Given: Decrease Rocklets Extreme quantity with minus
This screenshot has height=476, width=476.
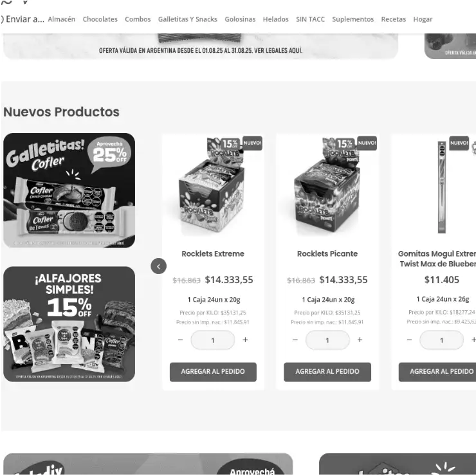Looking at the screenshot, I should 180,340.
